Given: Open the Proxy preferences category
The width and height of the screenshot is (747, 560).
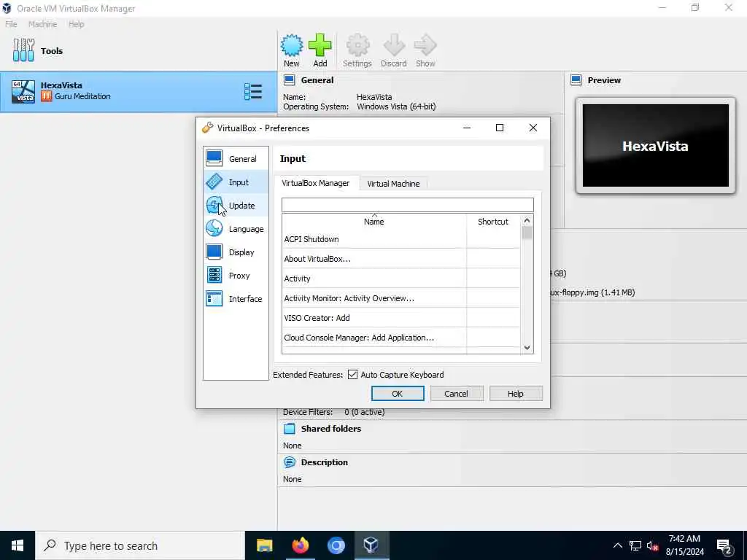Looking at the screenshot, I should tap(236, 275).
